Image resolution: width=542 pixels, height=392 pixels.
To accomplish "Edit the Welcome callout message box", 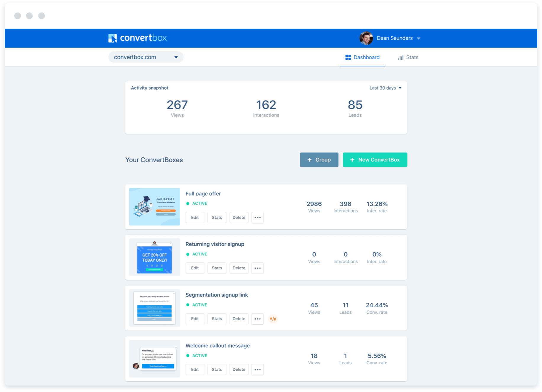I will pos(195,370).
